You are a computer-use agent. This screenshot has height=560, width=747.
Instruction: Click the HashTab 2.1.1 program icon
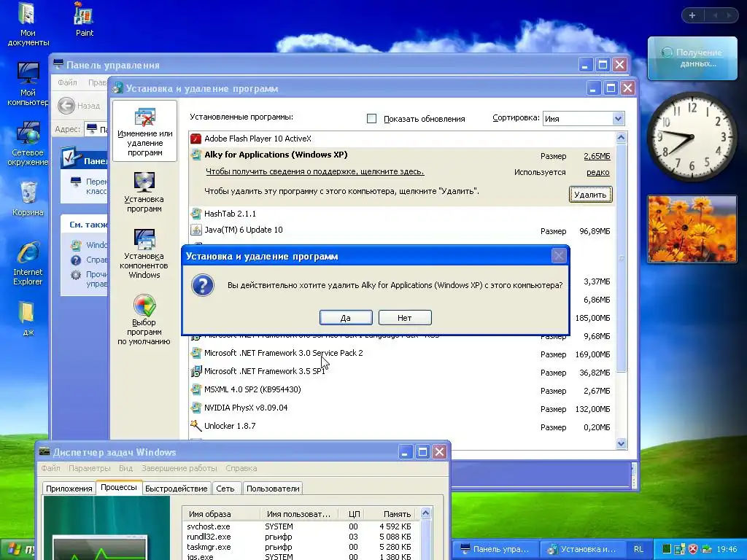(196, 214)
